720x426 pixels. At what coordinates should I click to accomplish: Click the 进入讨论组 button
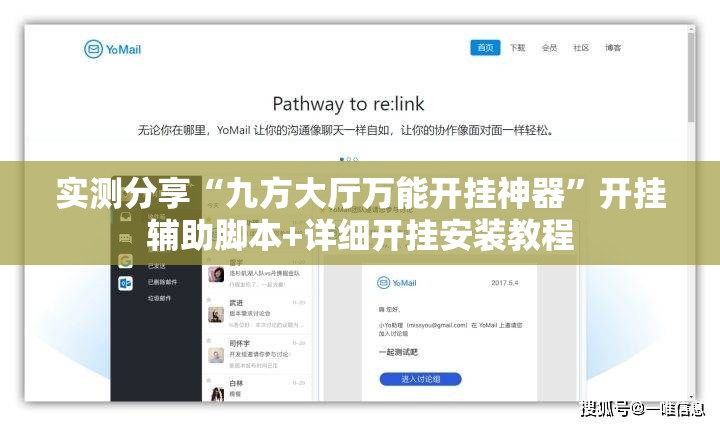coord(421,379)
